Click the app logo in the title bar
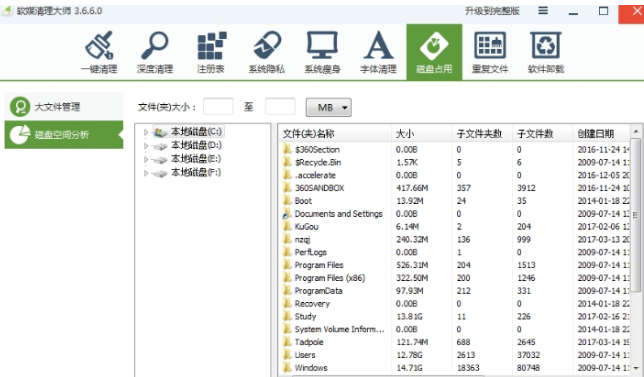This screenshot has width=644, height=377. [7, 11]
